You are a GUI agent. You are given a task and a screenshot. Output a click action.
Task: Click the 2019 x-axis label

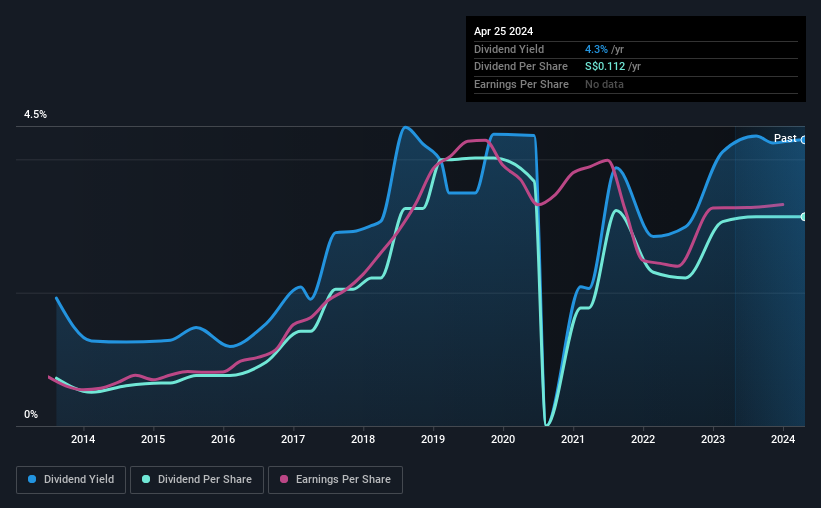coord(433,439)
